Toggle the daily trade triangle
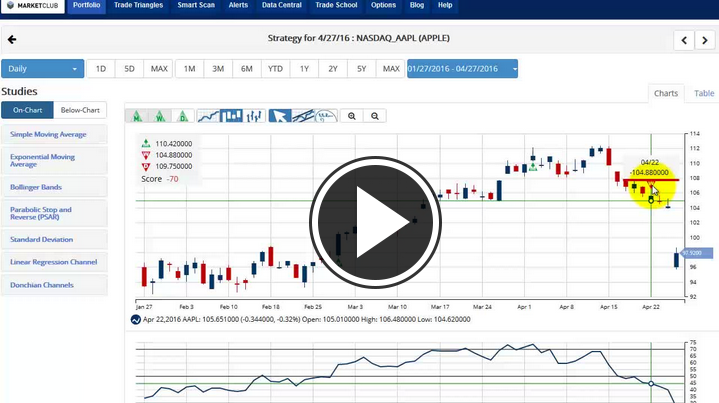This screenshot has height=403, width=719. tap(183, 116)
